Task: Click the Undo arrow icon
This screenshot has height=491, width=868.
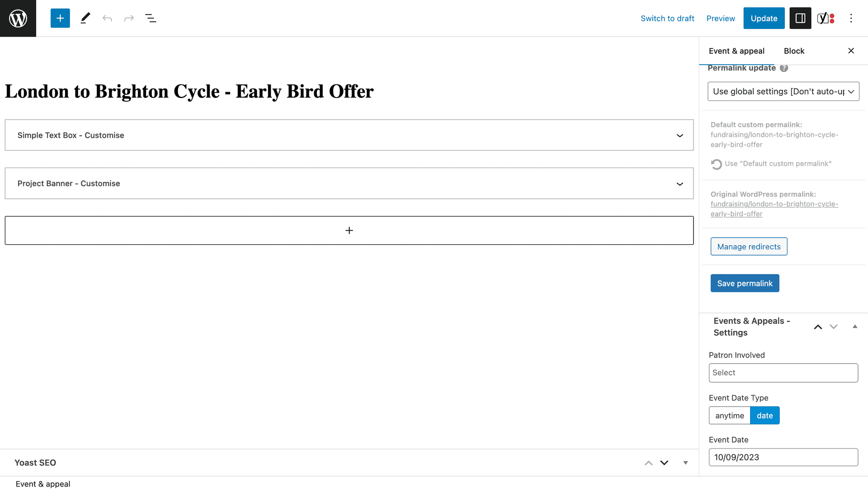Action: pos(107,18)
